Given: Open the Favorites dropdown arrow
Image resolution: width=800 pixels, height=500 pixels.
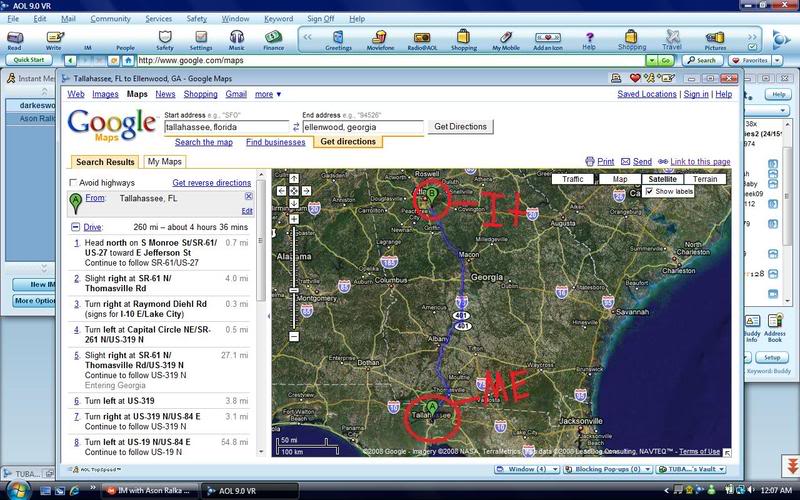Looking at the screenshot, I should tap(777, 60).
